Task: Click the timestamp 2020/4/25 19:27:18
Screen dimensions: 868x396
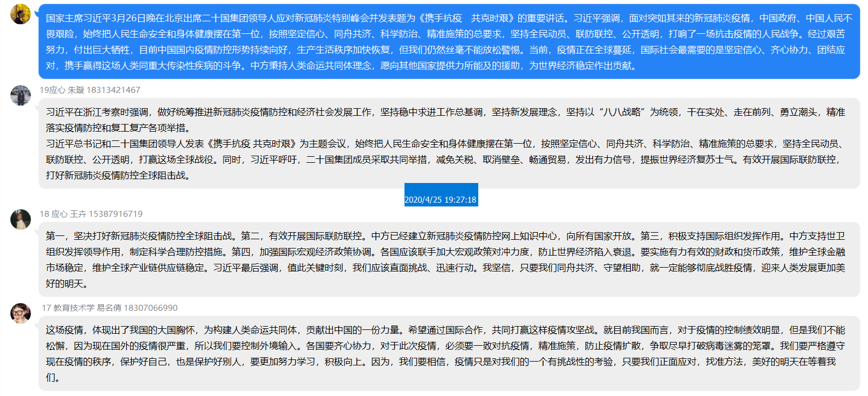Action: point(441,200)
